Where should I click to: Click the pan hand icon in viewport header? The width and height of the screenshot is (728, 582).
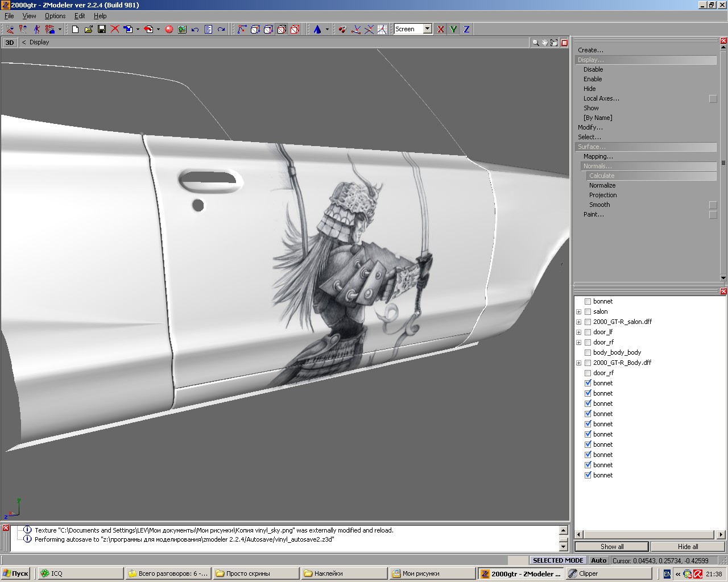[x=544, y=43]
